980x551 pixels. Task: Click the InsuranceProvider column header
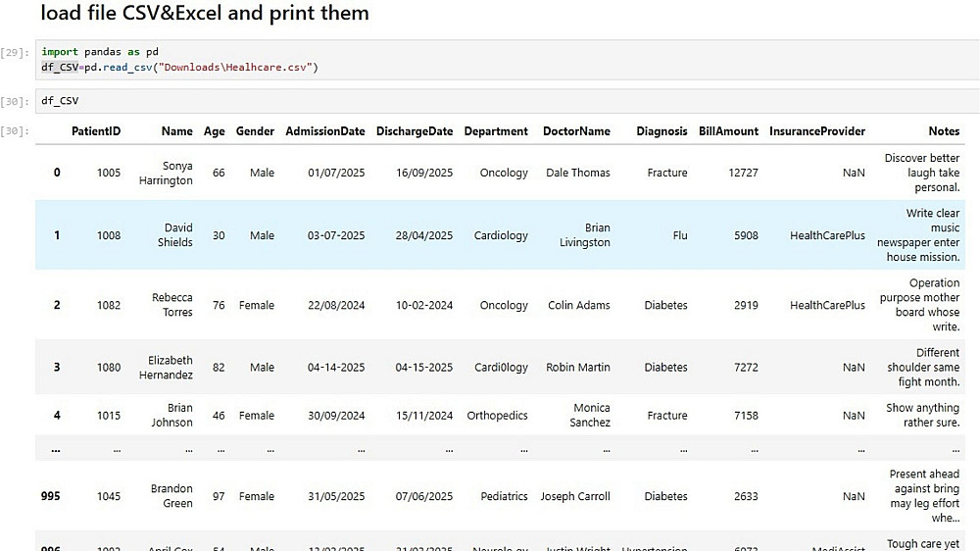(x=817, y=131)
